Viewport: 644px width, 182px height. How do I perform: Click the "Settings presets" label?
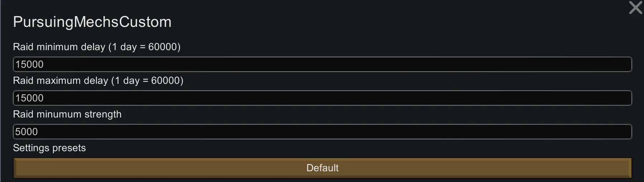click(49, 148)
